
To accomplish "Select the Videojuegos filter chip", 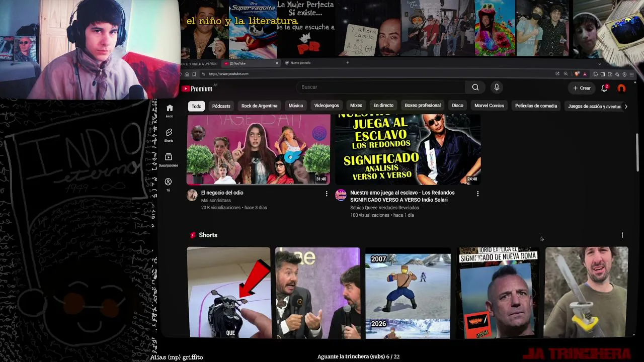I will pos(327,106).
